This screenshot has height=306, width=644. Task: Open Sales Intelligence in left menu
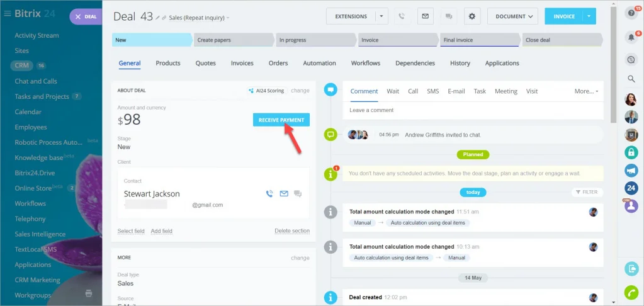click(x=40, y=234)
